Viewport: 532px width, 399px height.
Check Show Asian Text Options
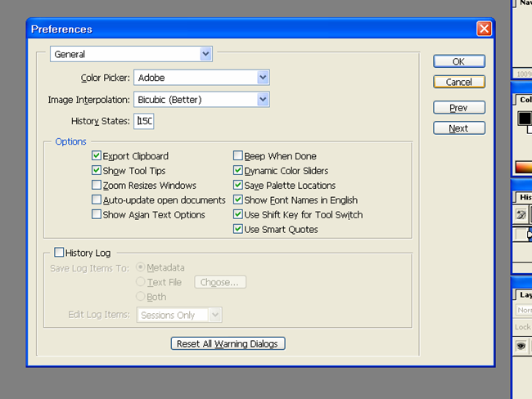coord(97,215)
